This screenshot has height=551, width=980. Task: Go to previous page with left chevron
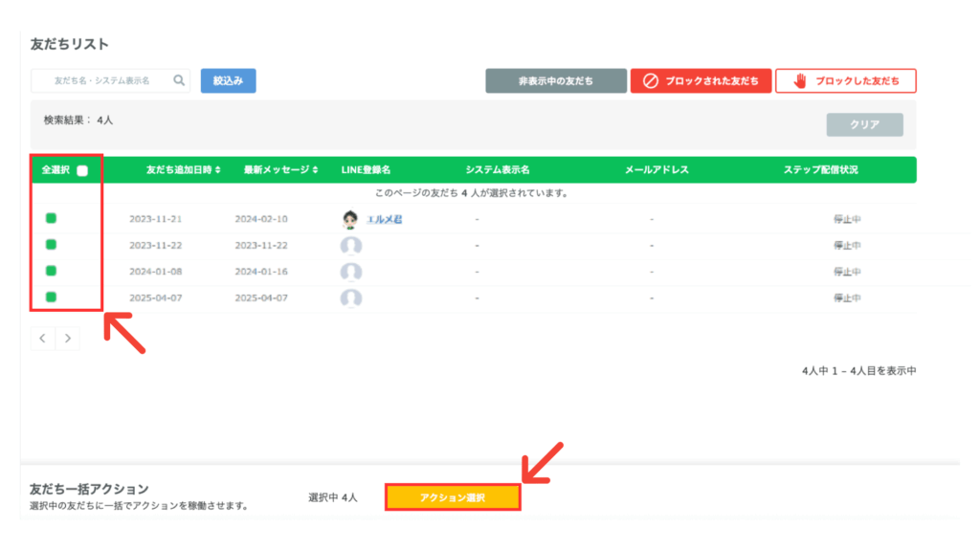43,339
